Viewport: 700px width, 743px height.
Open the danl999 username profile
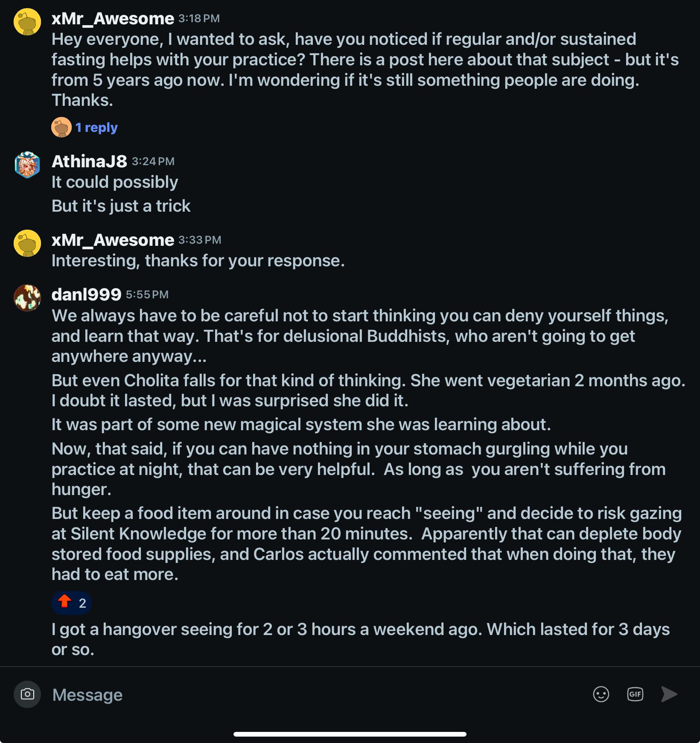pos(86,294)
